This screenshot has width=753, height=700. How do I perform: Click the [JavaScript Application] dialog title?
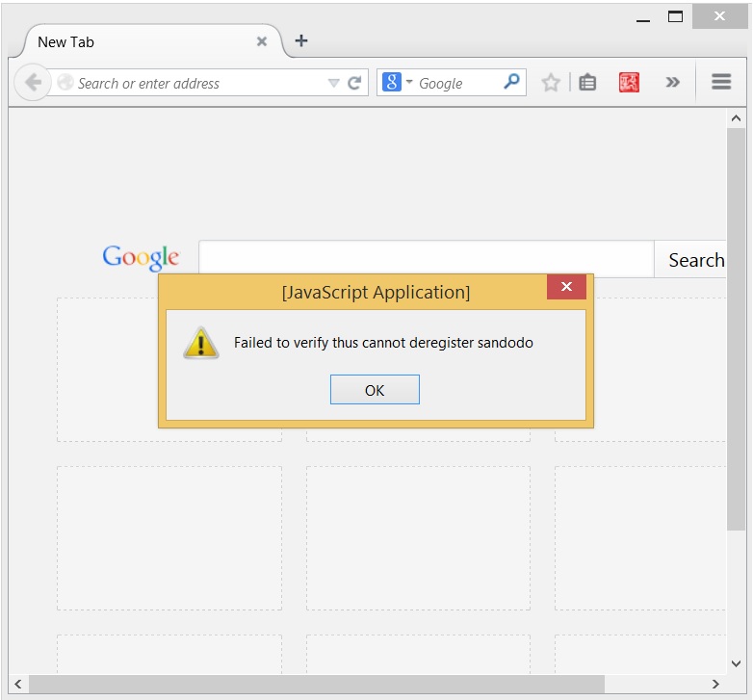pyautogui.click(x=376, y=292)
